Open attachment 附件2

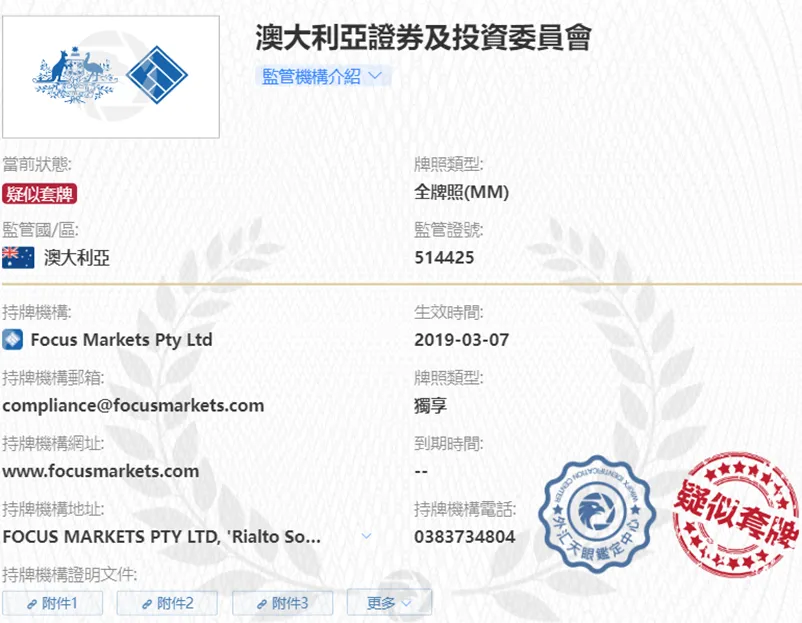pyautogui.click(x=167, y=604)
